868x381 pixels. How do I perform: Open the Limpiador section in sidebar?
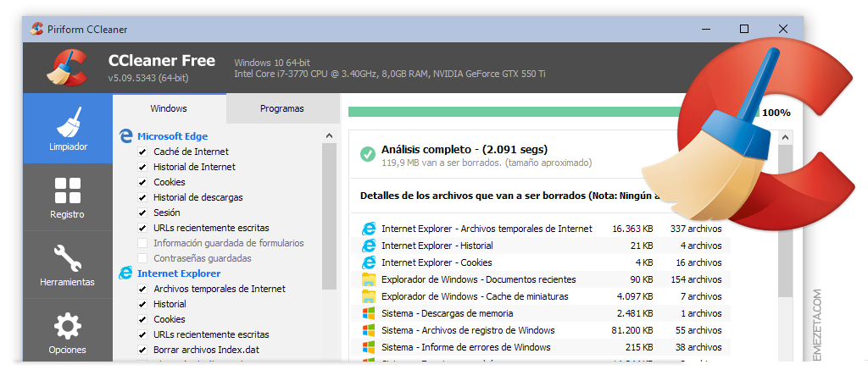68,129
